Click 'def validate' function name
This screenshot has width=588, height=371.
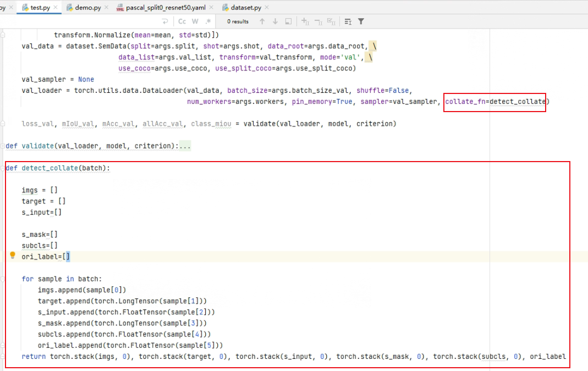pos(37,146)
